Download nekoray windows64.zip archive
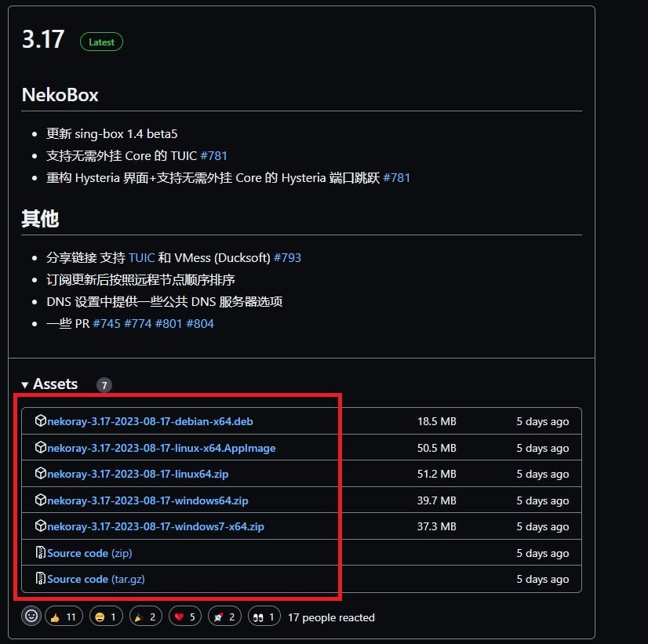The width and height of the screenshot is (648, 644). 147,500
